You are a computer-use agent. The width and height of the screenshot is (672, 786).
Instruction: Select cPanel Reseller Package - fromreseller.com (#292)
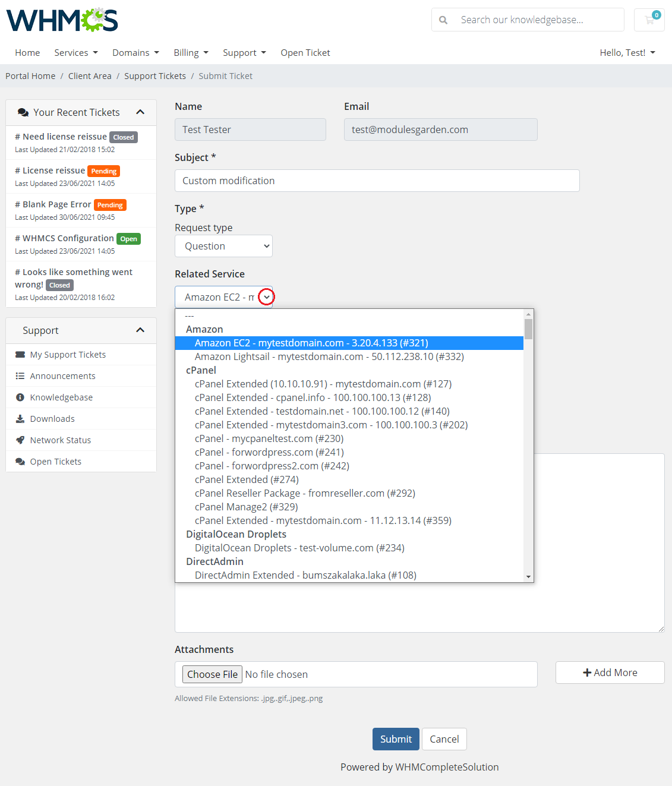pyautogui.click(x=349, y=493)
